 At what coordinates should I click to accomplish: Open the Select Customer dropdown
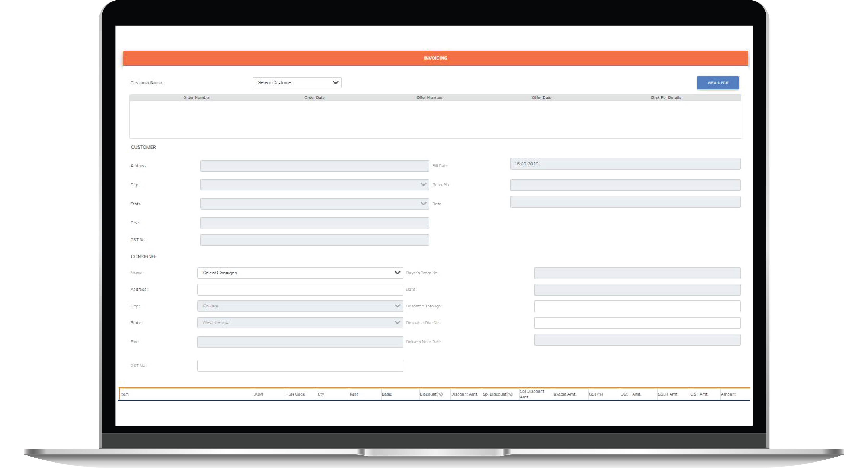297,83
